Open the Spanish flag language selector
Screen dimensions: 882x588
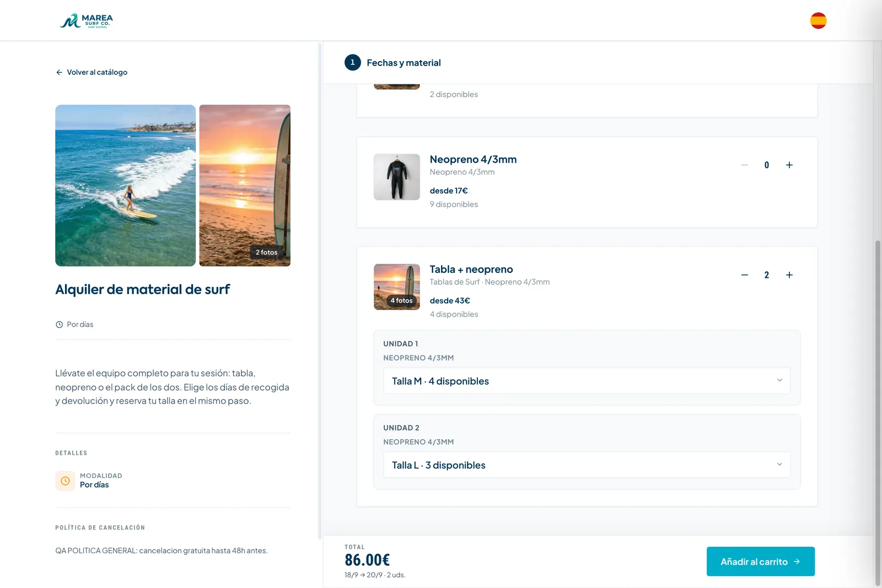818,20
